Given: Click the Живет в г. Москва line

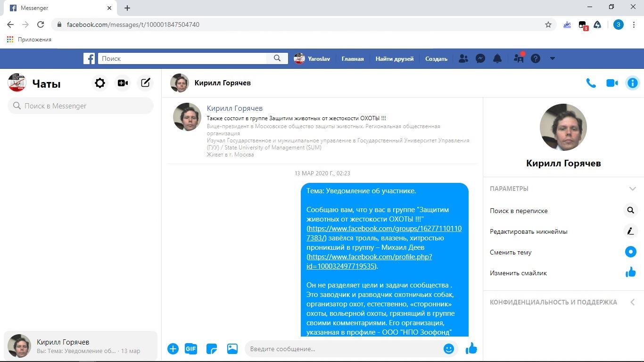Looking at the screenshot, I should [230, 155].
